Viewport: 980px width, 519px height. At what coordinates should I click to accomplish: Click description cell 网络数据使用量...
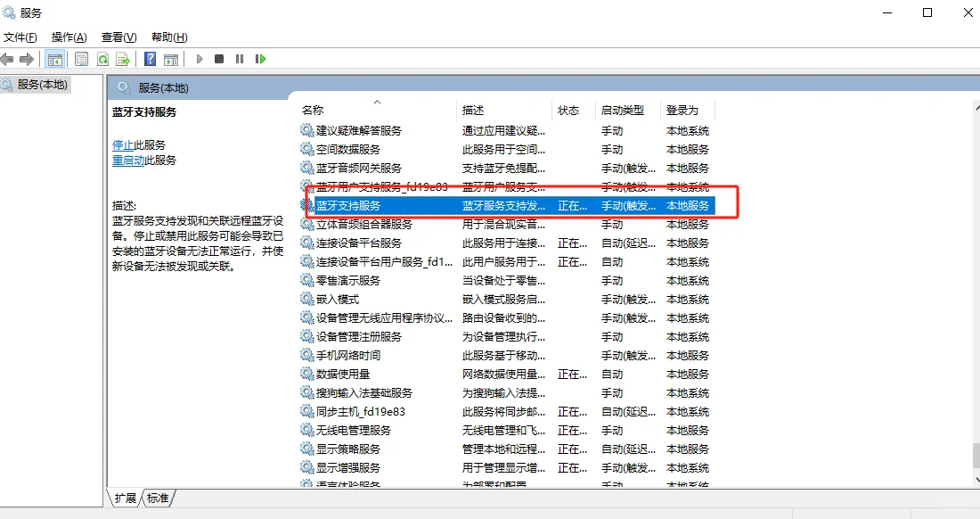click(x=503, y=374)
